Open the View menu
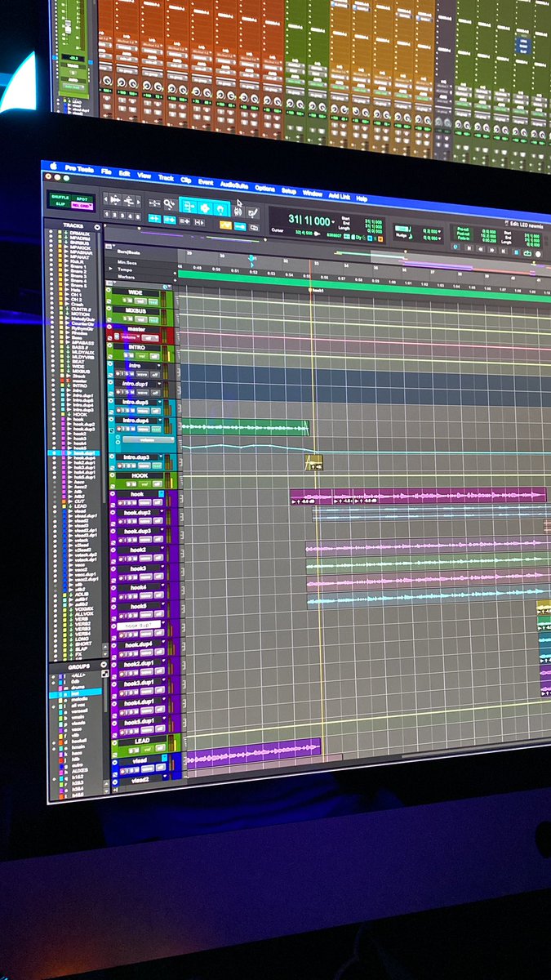 tap(144, 176)
